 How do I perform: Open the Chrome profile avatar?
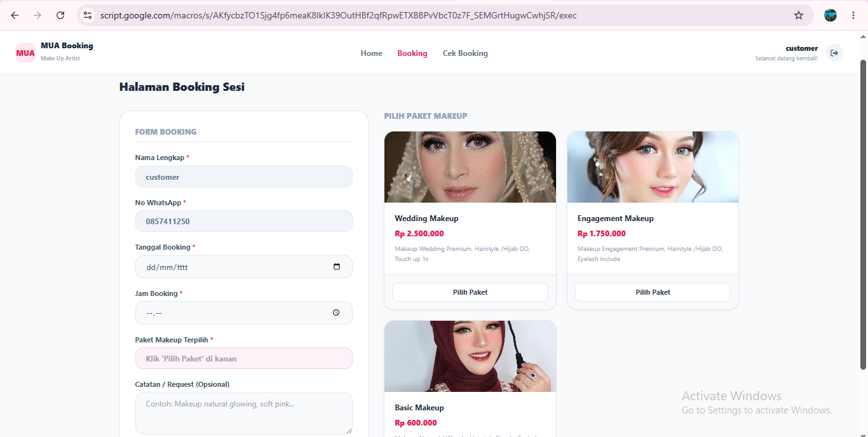coord(831,15)
